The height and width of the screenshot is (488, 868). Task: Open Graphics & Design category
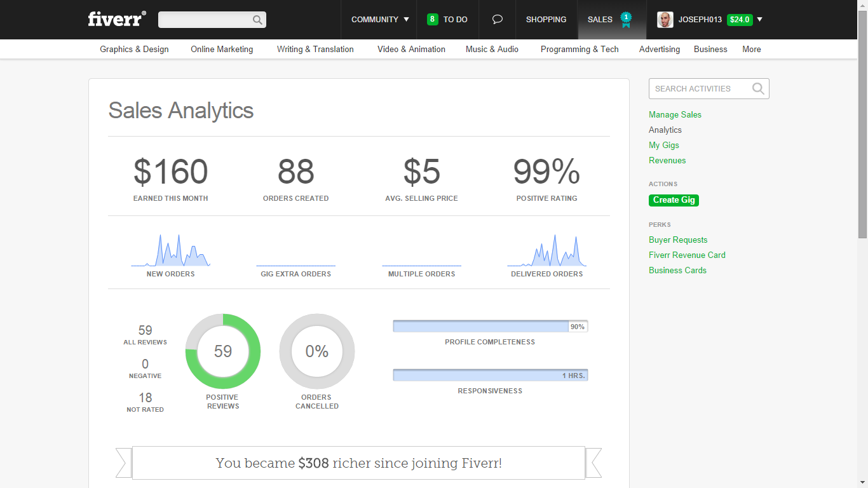click(x=134, y=49)
